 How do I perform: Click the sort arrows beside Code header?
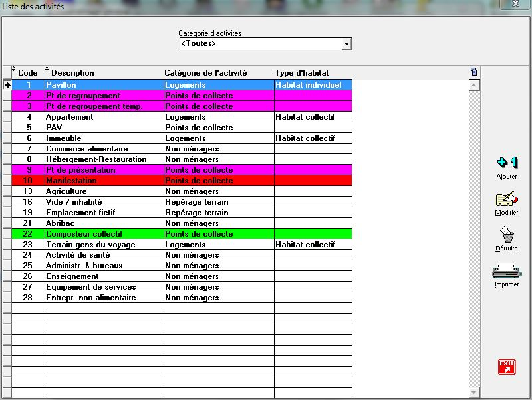[14, 70]
